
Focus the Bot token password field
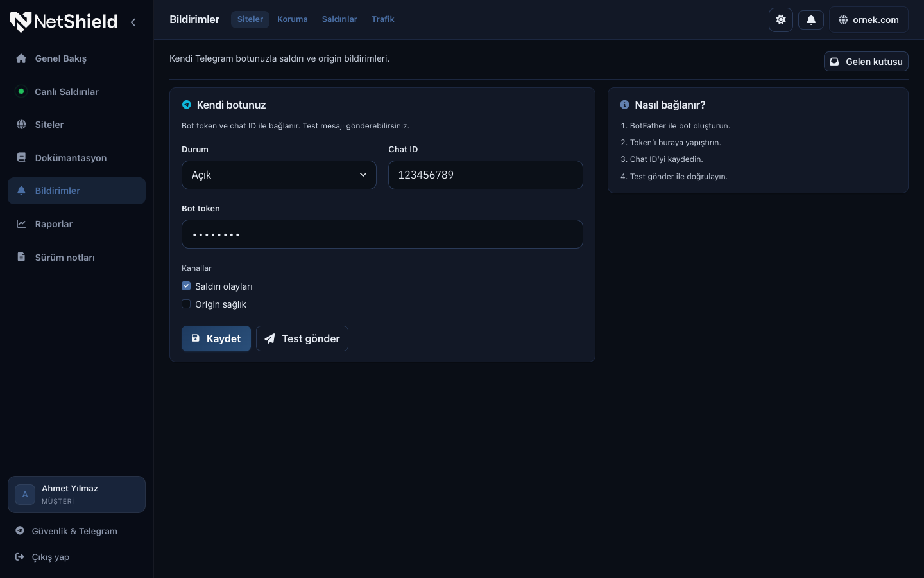coord(382,234)
